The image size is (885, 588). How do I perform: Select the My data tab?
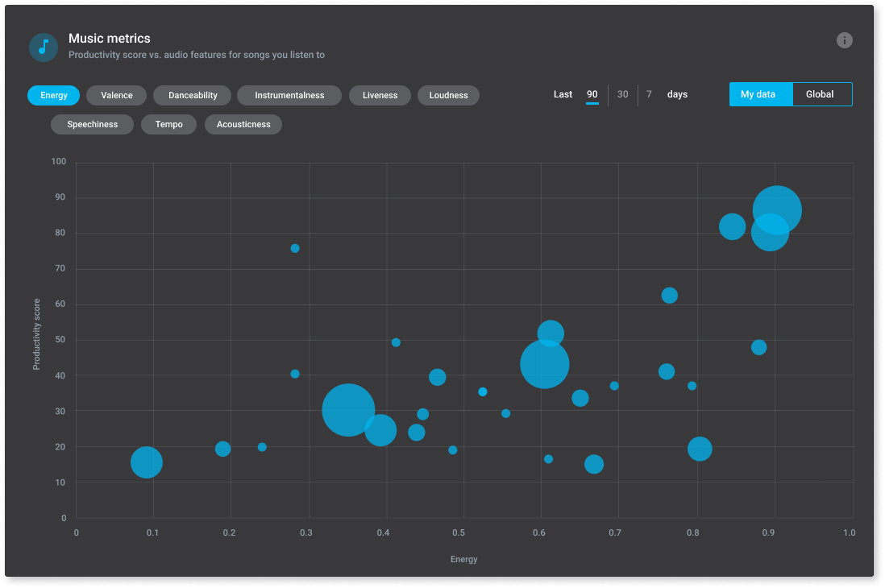tap(760, 94)
